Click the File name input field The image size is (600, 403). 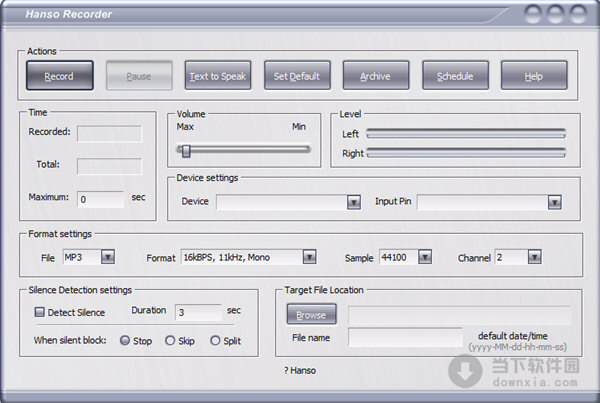click(405, 338)
